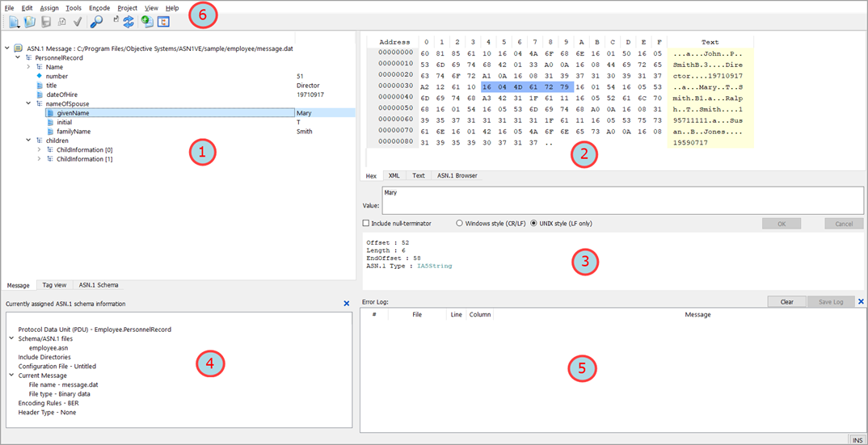Click the New document toolbar icon
Screen dimensions: 868x445
[14, 22]
